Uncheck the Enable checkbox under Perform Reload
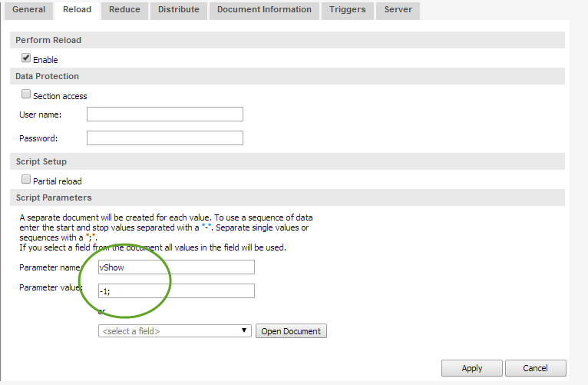 pyautogui.click(x=26, y=58)
